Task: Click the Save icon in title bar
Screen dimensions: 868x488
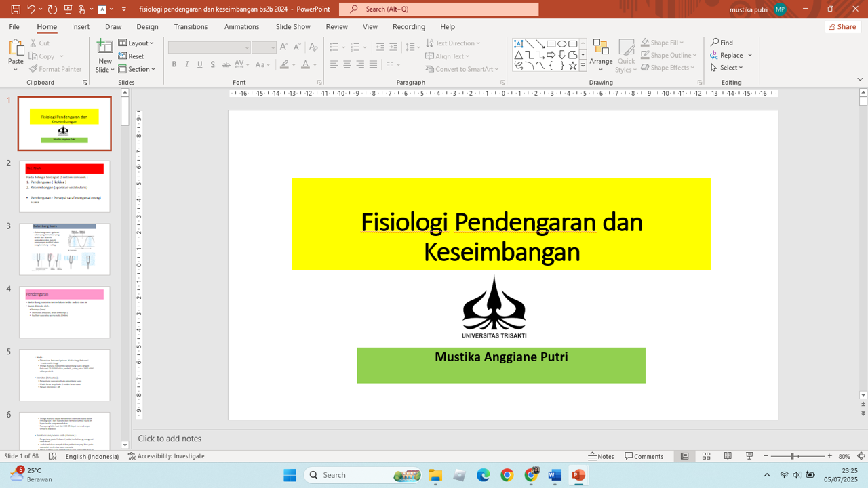Action: 16,9
